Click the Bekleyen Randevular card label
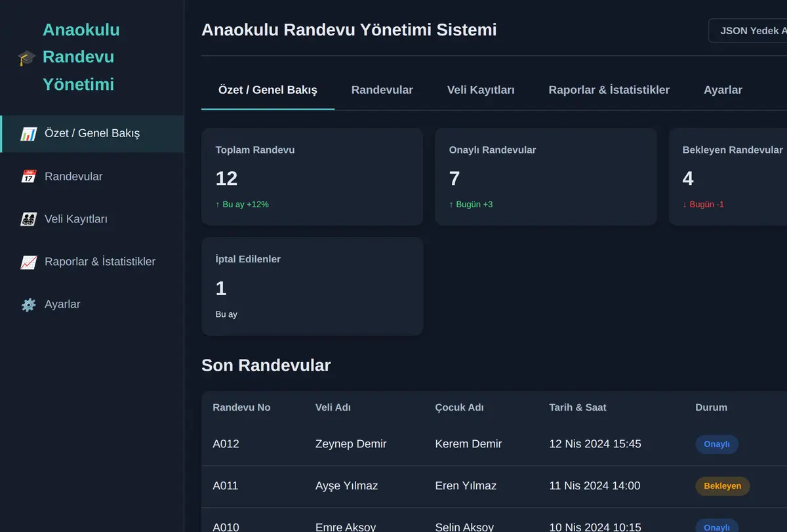787x532 pixels. click(733, 150)
